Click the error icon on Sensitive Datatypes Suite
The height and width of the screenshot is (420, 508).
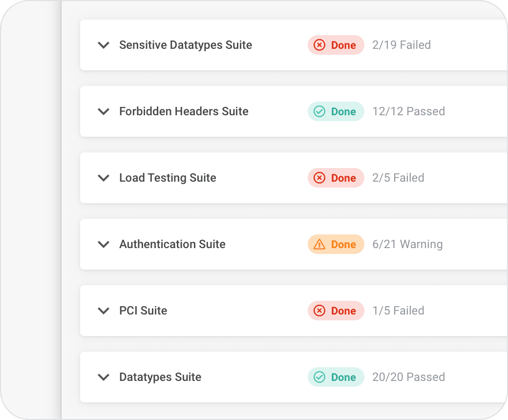coord(319,45)
